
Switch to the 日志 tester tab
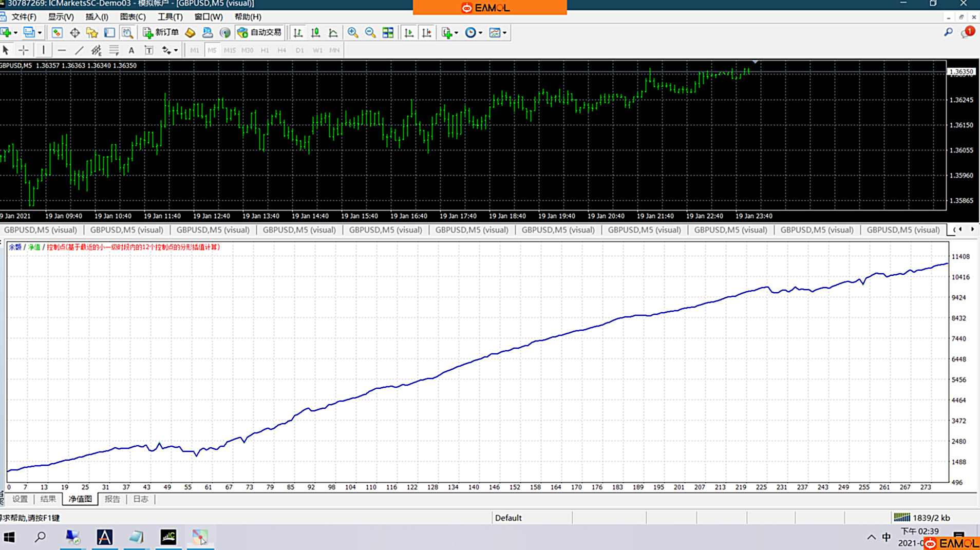[140, 499]
